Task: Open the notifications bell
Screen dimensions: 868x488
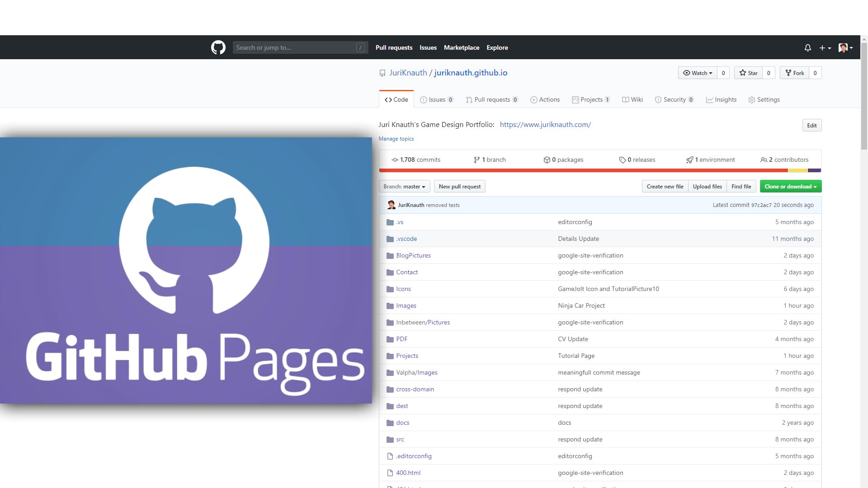Action: point(807,47)
